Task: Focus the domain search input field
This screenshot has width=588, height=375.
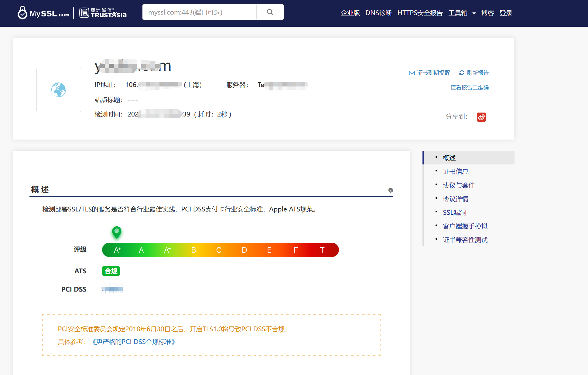Action: pos(200,12)
